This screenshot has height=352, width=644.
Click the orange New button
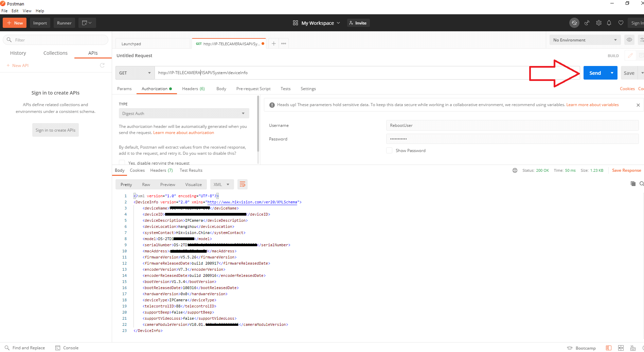click(x=15, y=23)
